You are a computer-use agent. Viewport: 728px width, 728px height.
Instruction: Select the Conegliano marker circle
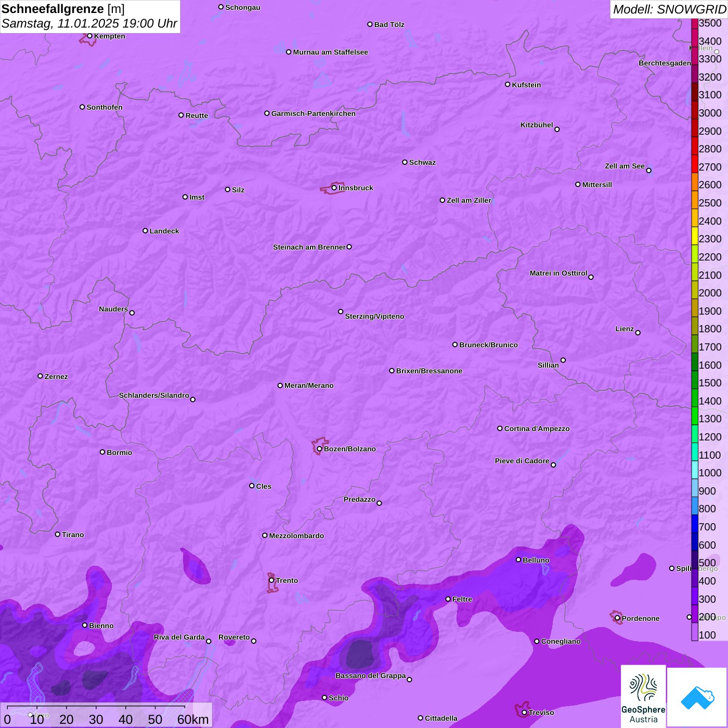coord(537,641)
